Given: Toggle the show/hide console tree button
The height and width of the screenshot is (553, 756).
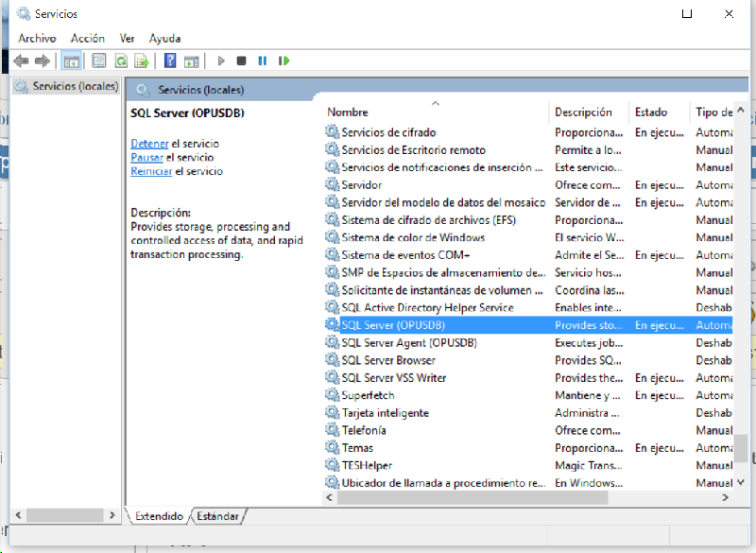Looking at the screenshot, I should point(71,60).
